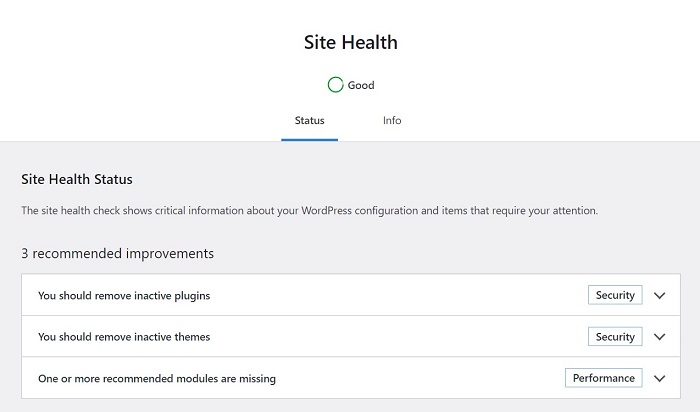Open 'You should remove inactive plugins' item
Viewport: 700px width, 412px height.
tap(124, 295)
